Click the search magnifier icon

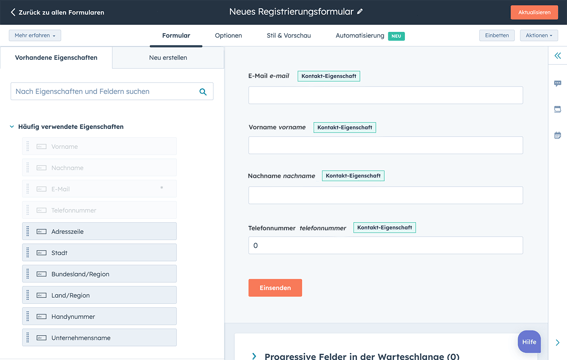pyautogui.click(x=203, y=92)
